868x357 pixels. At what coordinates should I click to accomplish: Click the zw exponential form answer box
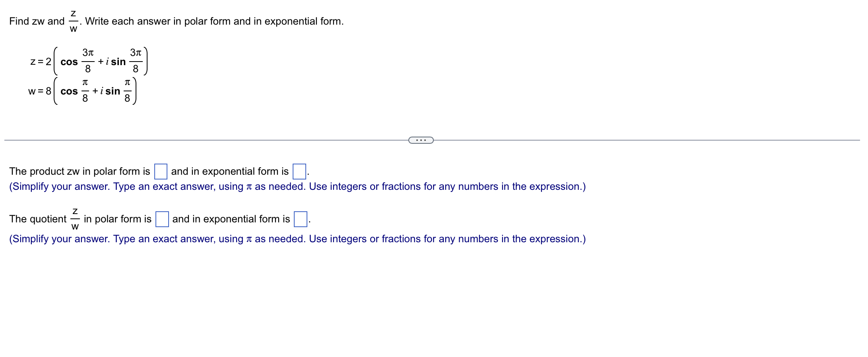click(x=299, y=171)
